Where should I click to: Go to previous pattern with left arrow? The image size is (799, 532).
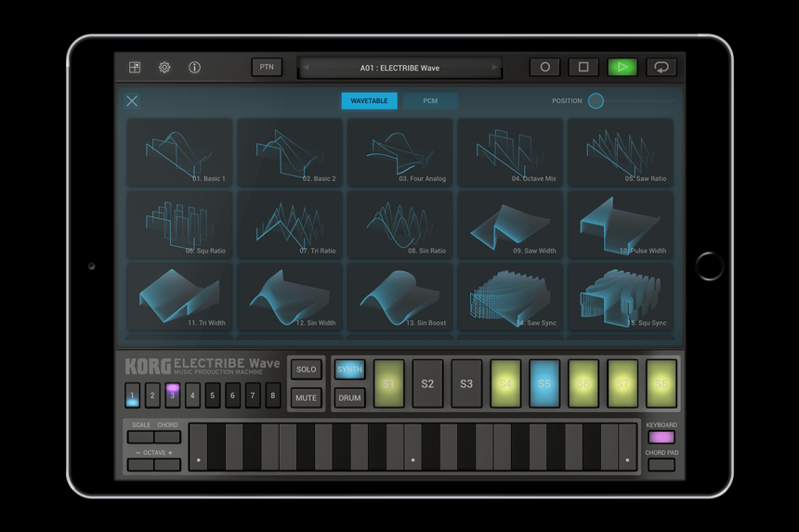point(306,68)
